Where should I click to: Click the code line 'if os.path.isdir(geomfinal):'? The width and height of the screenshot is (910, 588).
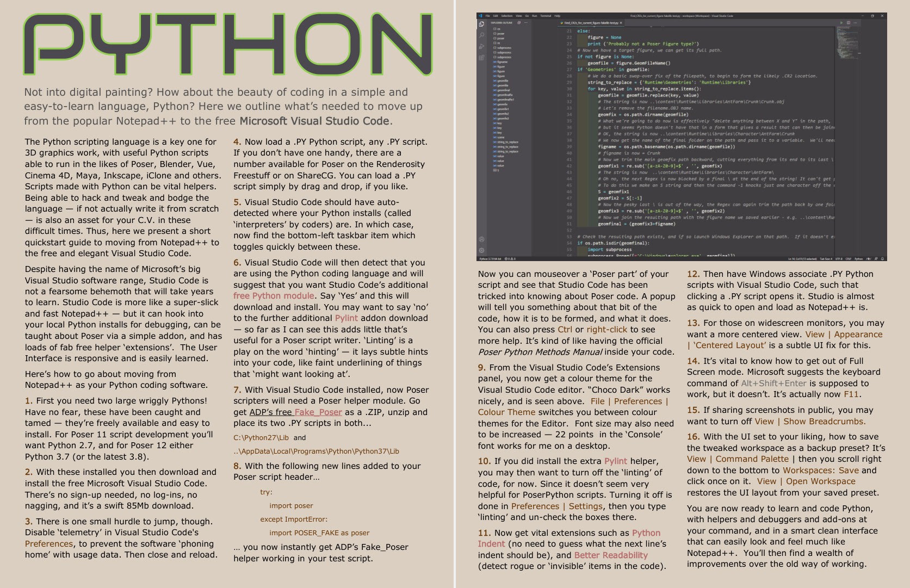612,243
